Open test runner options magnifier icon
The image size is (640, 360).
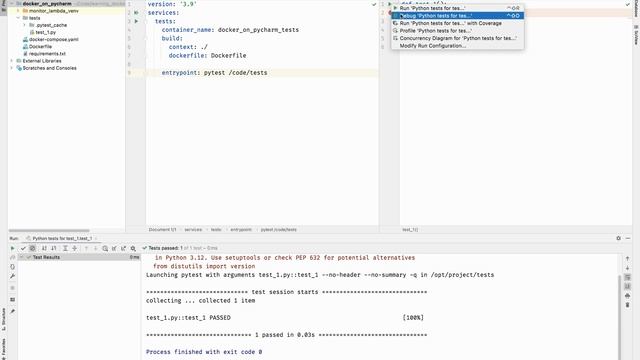[133, 248]
